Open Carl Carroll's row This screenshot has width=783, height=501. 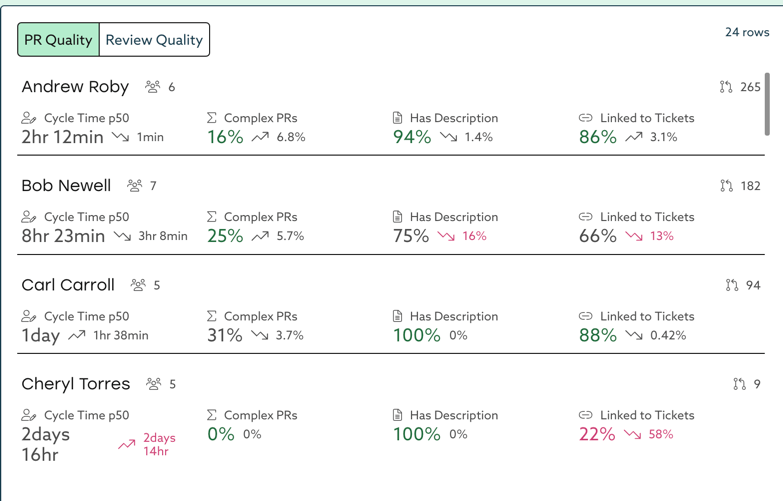68,285
